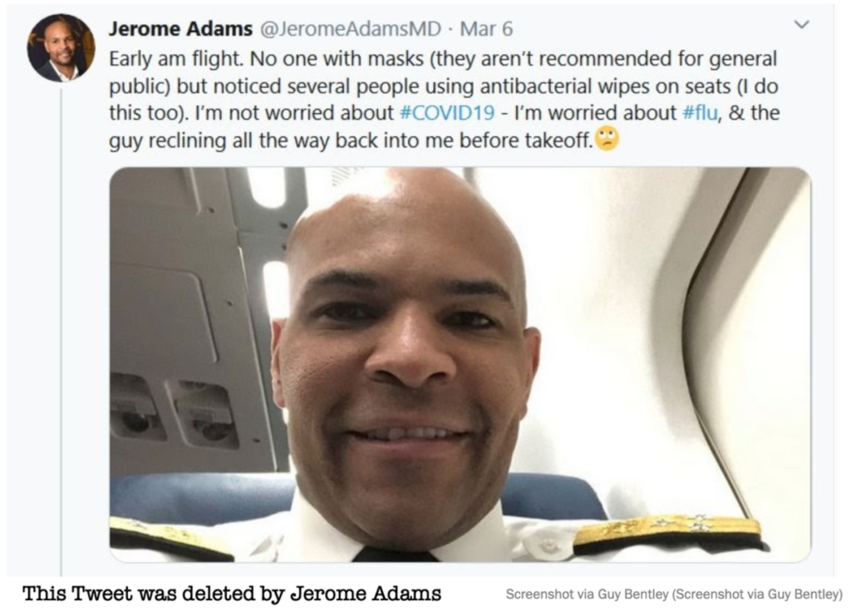The height and width of the screenshot is (616, 851).
Task: Follow the #flu hashtag
Action: 700,113
